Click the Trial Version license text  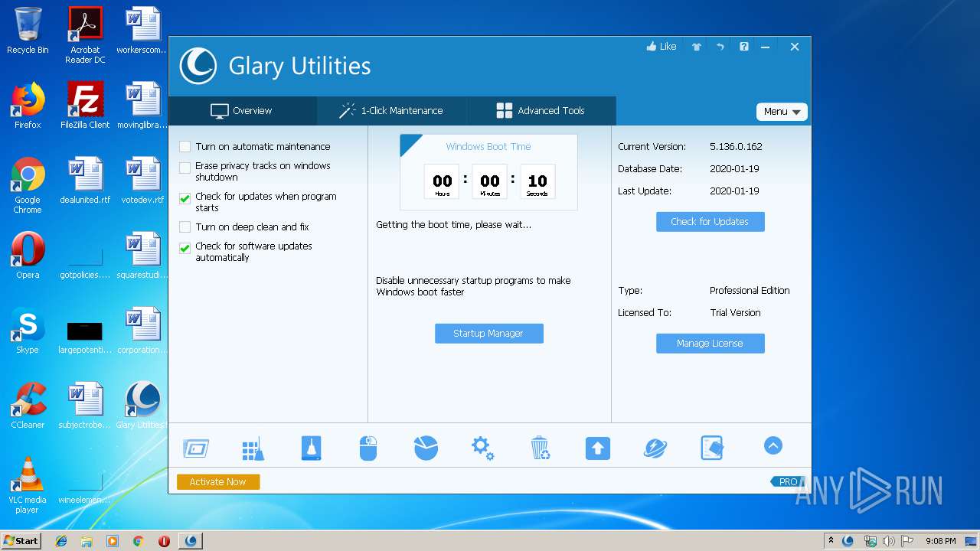[735, 313]
